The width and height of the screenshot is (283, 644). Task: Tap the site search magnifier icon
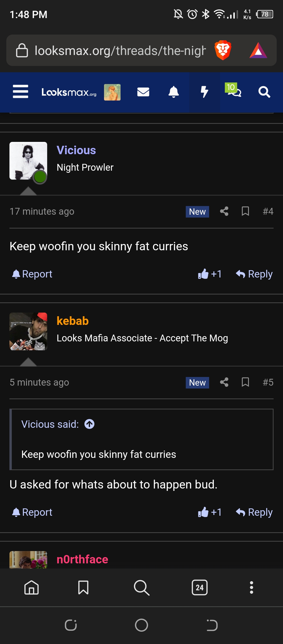coord(264,92)
